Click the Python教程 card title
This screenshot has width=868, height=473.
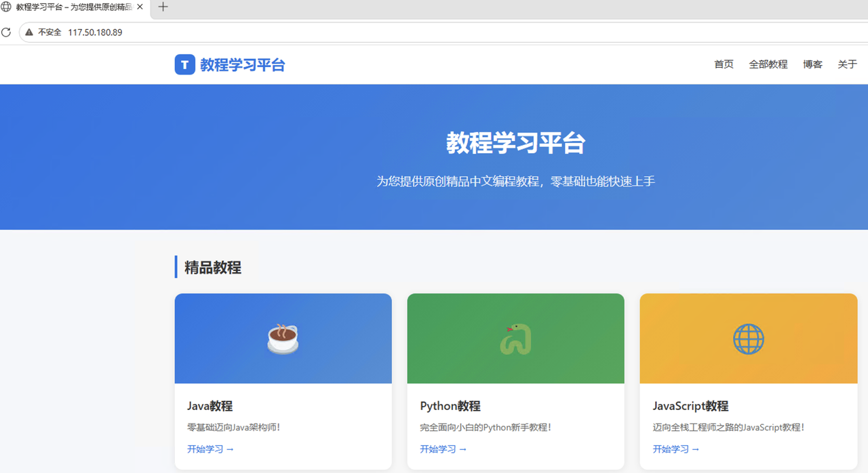[450, 407]
